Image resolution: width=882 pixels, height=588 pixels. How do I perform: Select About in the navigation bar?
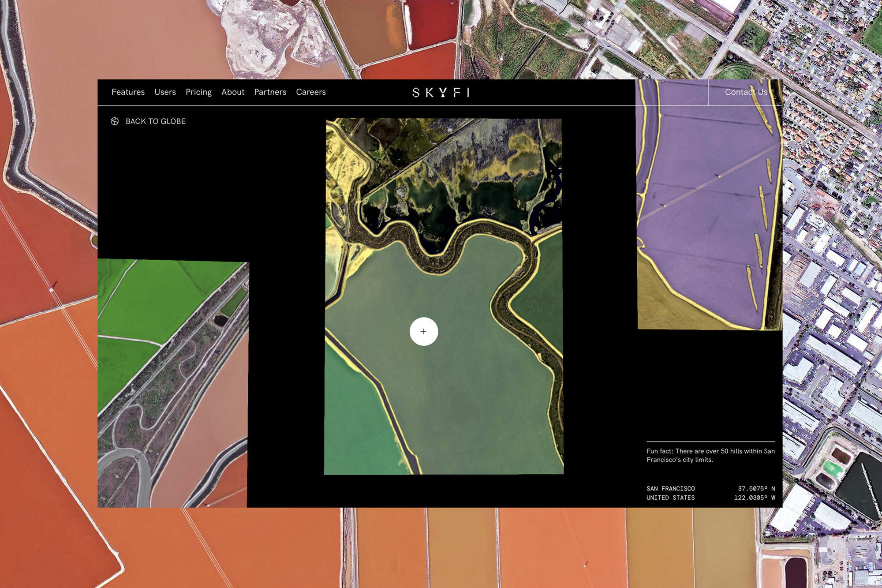(233, 92)
